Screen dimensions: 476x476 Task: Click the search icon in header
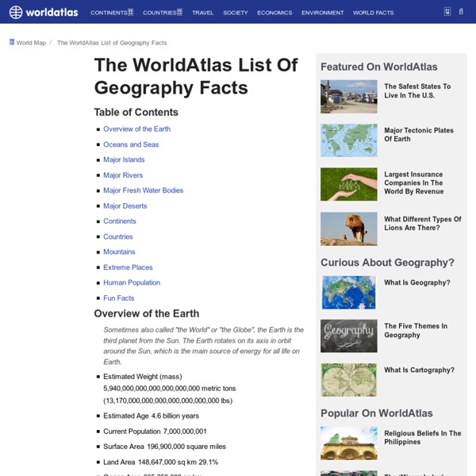click(461, 12)
